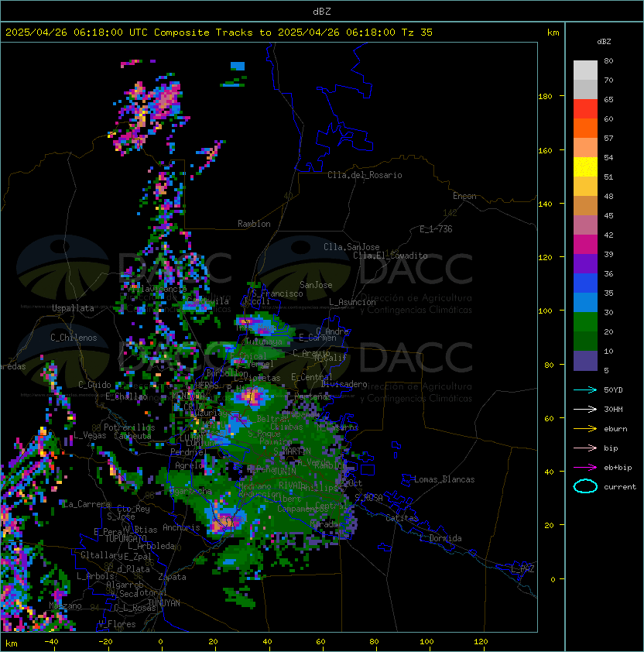Click the pink bip arrow icon
This screenshot has height=652, width=644.
pyautogui.click(x=585, y=448)
